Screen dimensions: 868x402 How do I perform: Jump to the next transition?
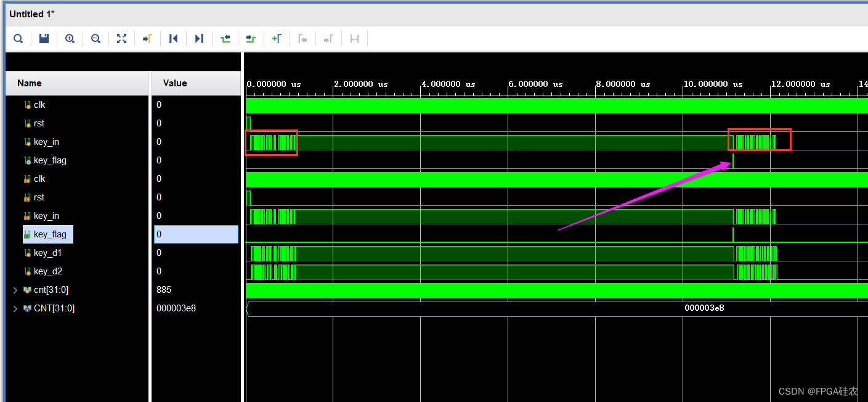(x=251, y=38)
